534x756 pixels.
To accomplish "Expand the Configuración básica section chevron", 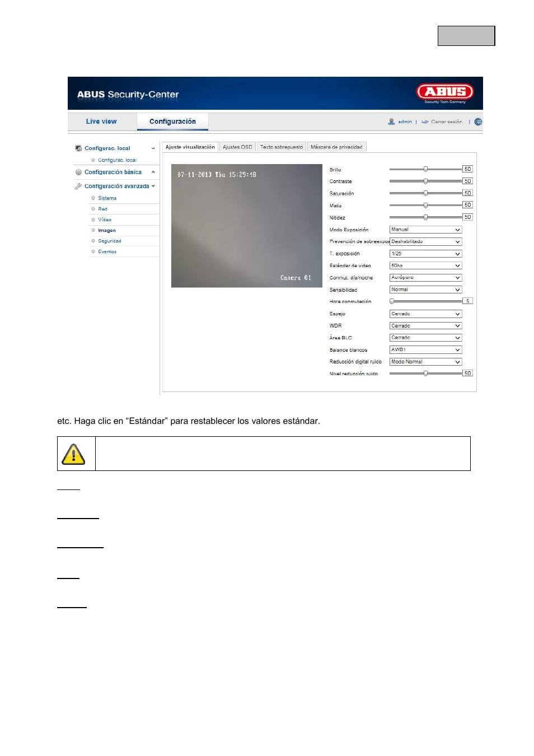I will click(153, 172).
